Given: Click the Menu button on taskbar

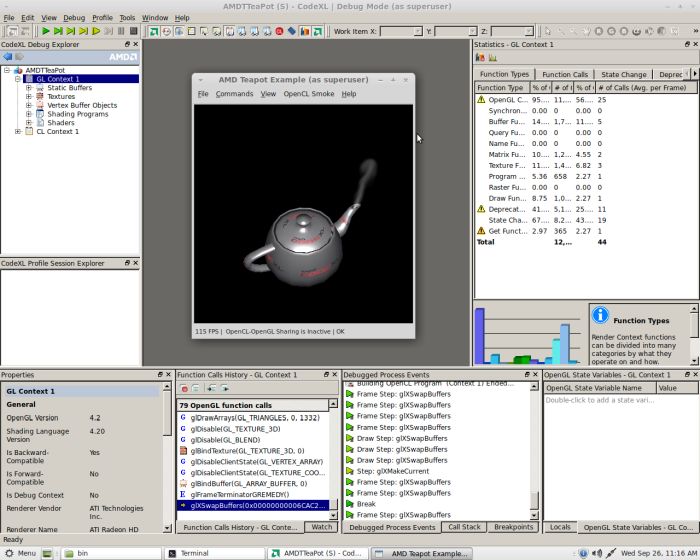Looking at the screenshot, I should point(21,553).
